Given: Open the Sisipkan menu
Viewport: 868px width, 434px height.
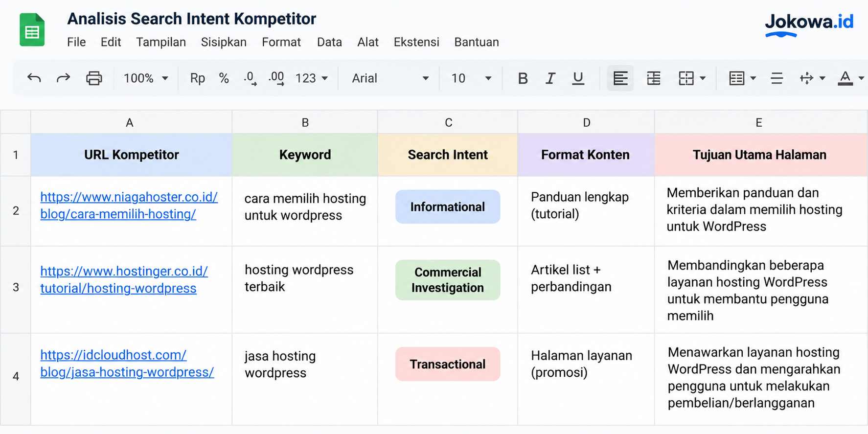Looking at the screenshot, I should pos(224,42).
